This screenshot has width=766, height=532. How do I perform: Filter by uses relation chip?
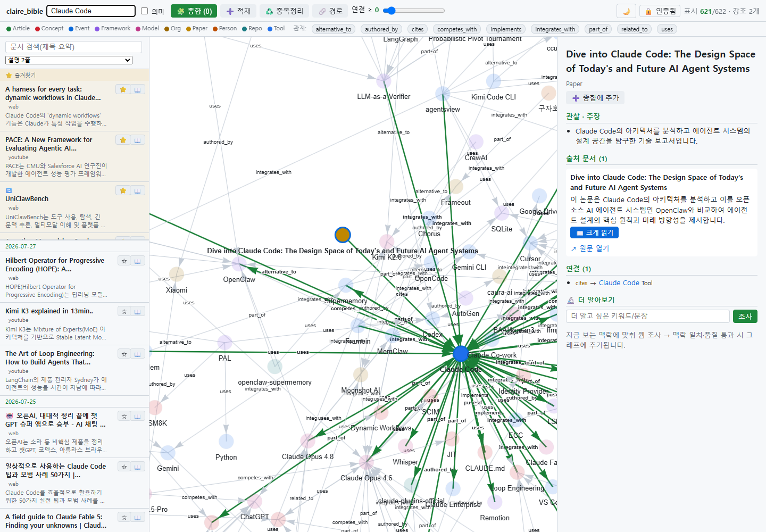coord(667,29)
